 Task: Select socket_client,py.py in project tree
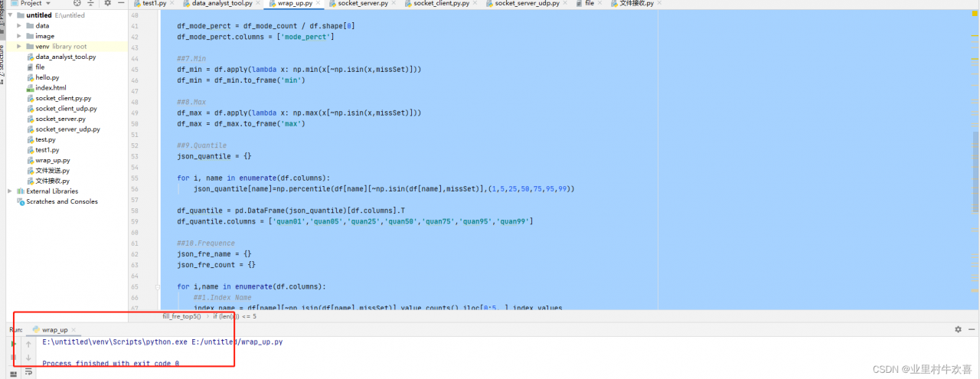(64, 98)
